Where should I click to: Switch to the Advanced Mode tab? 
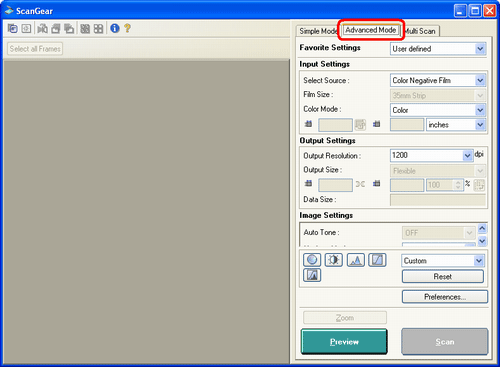370,30
